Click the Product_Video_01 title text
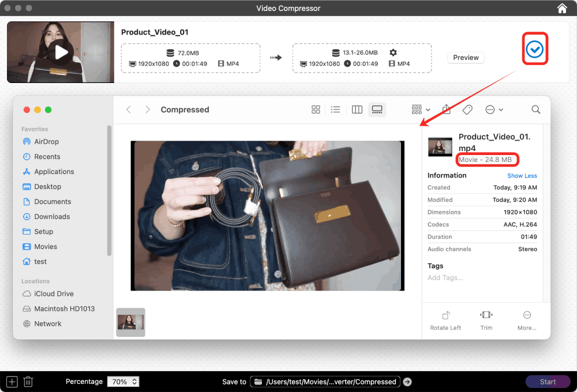 (x=155, y=32)
